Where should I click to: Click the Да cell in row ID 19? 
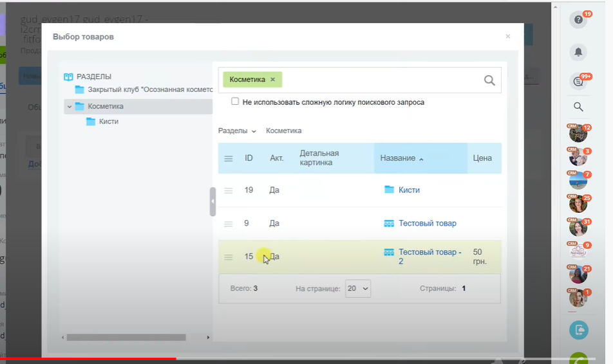(274, 190)
